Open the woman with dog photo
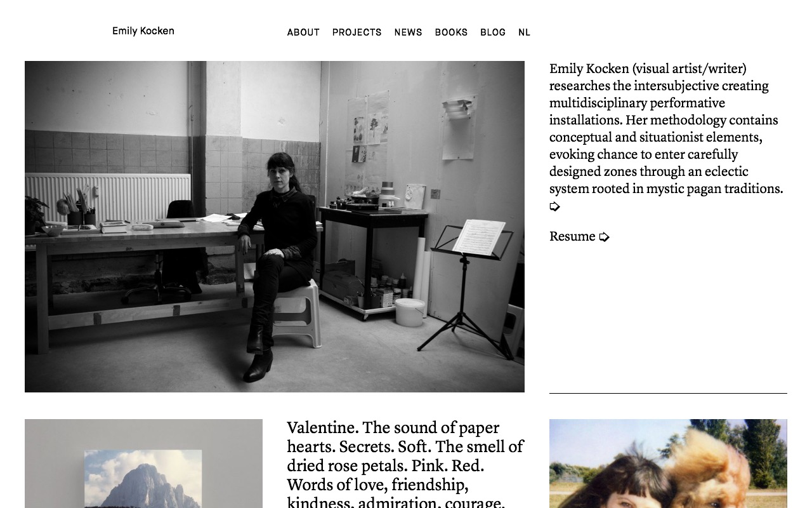The width and height of the screenshot is (812, 508). coord(668,464)
